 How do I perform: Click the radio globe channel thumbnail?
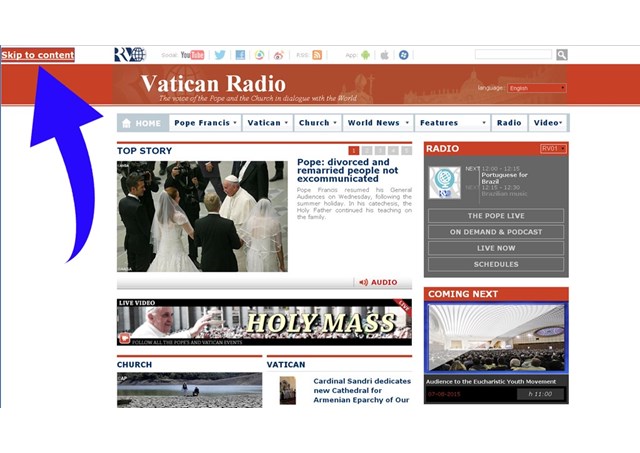(444, 183)
